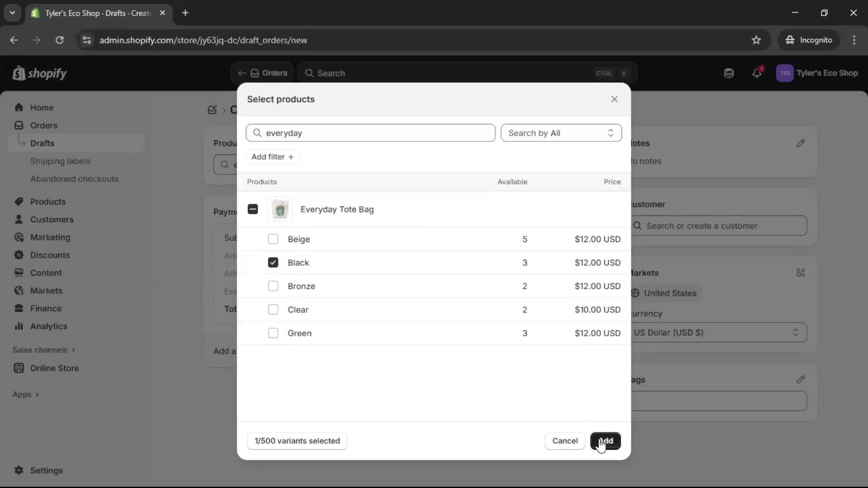868x488 pixels.
Task: Select Drafts in the sidebar
Action: click(42, 143)
